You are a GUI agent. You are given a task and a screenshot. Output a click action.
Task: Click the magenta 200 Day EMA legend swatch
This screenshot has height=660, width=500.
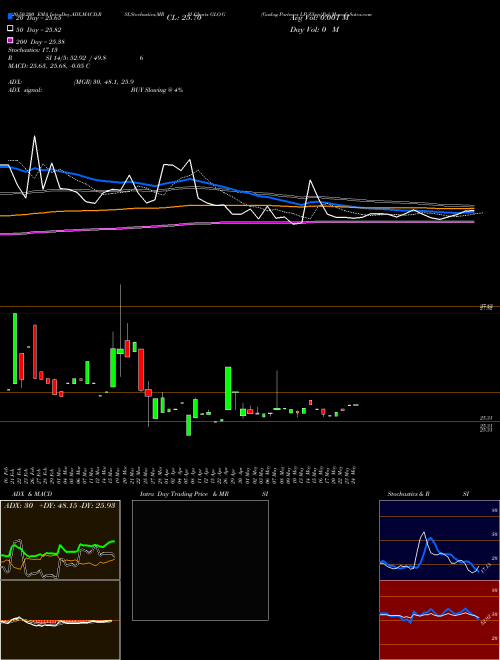tap(10, 41)
